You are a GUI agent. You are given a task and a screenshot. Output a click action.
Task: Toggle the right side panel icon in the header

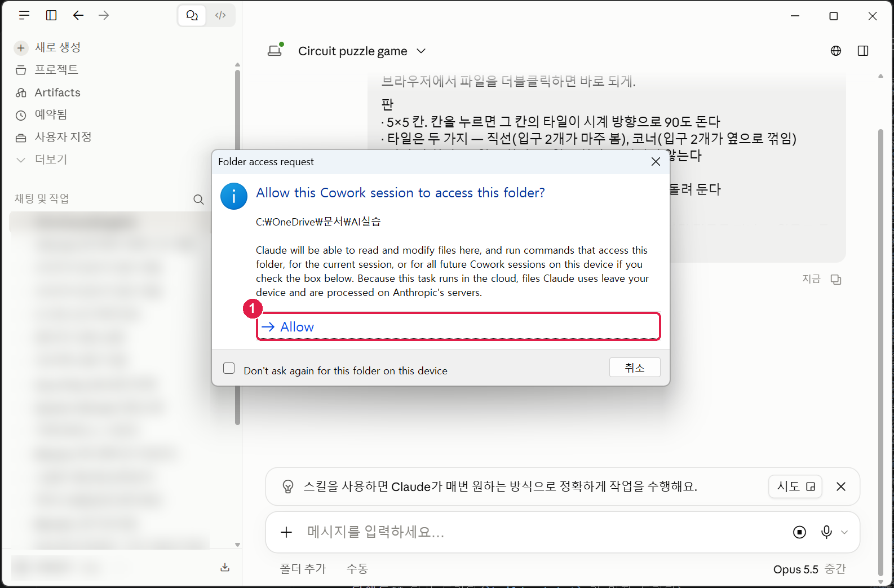click(x=863, y=51)
